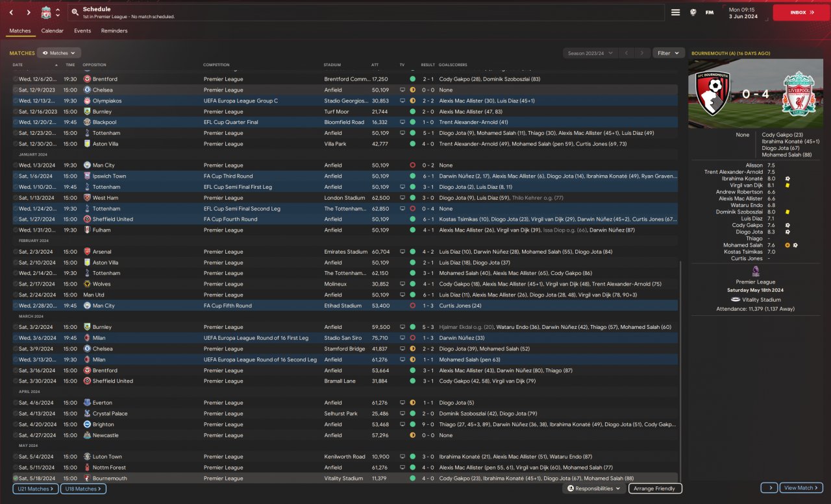
Task: Expand U18 Matches
Action: pyautogui.click(x=84, y=488)
